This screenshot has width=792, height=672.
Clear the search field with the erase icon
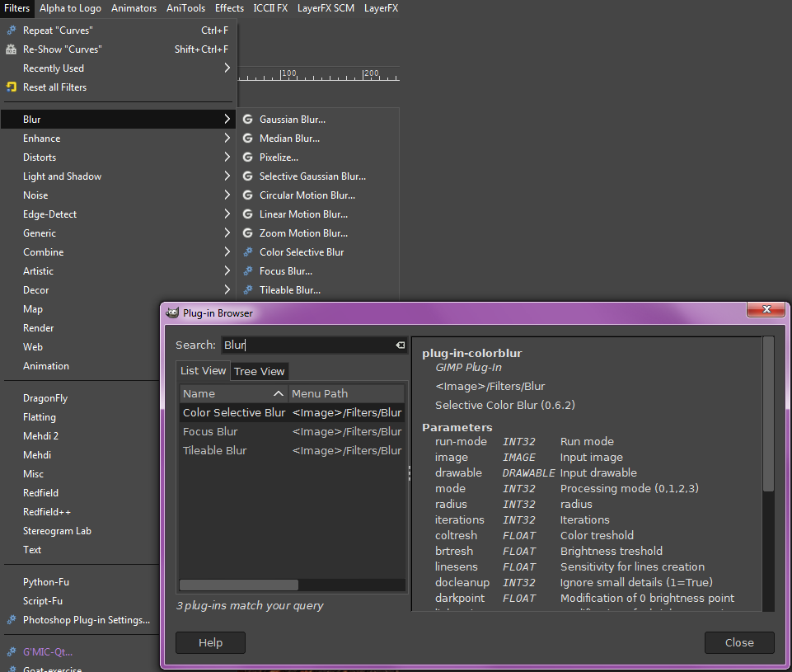[x=400, y=345]
